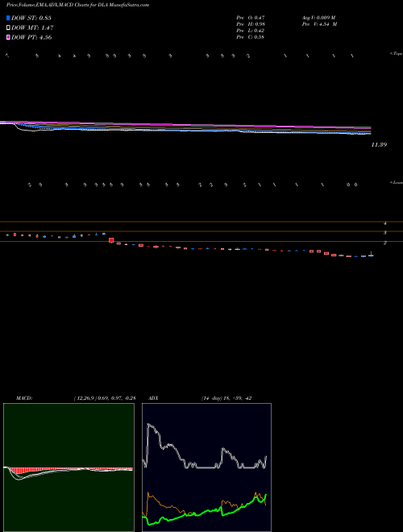This screenshot has width=403, height=532.
Task: Click the 'Pre C: 0.58' value
Action: 251,36
